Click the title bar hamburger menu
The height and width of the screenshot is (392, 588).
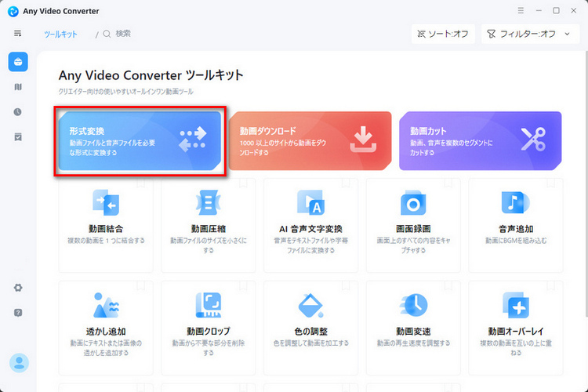(x=521, y=11)
